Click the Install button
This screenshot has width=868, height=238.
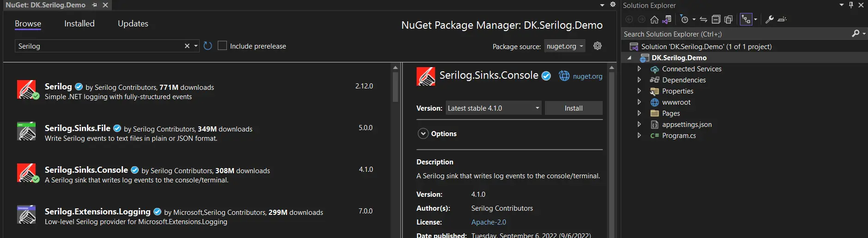573,108
